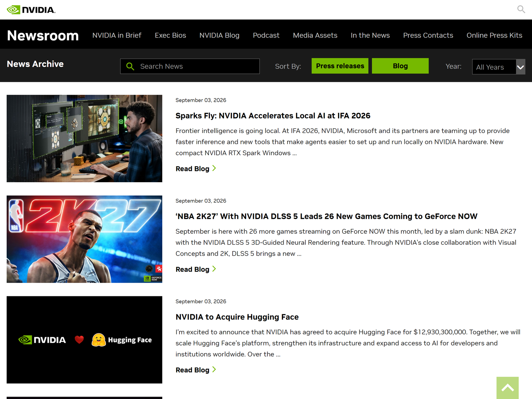
Task: Open Online Press Kits page
Action: click(494, 35)
